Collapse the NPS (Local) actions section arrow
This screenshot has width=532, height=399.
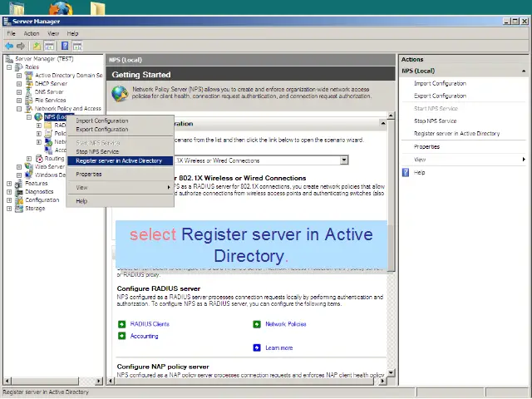pos(524,71)
